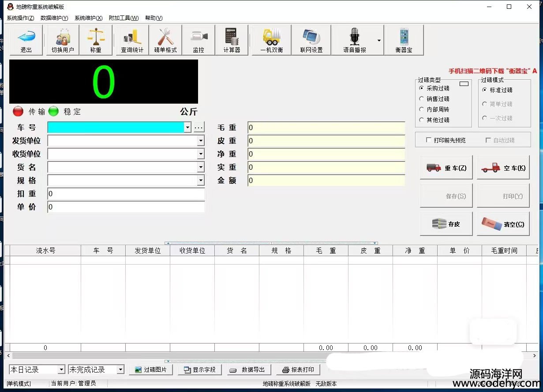Open 磅单格式 ticket format tool
This screenshot has height=392, width=543.
pos(165,40)
